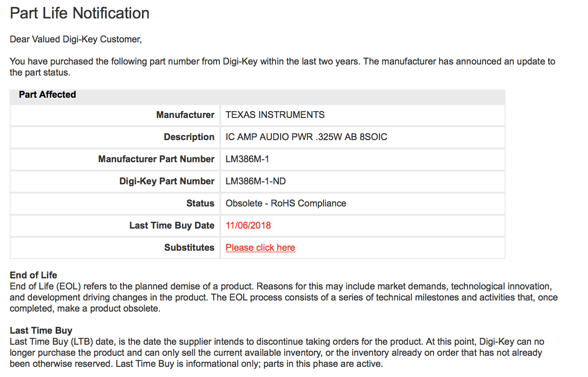
Task: Click paragraph starting 'End of Life (EOL) refers'
Action: click(x=284, y=297)
